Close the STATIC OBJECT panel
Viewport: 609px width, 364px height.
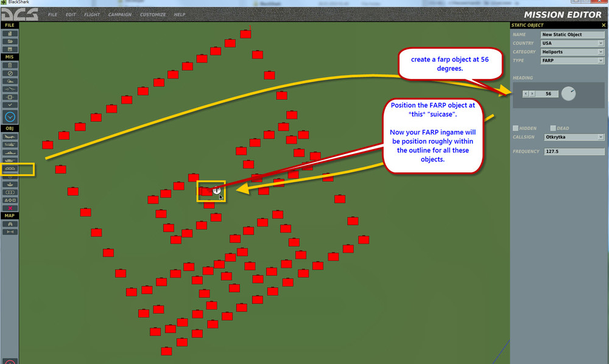click(603, 25)
